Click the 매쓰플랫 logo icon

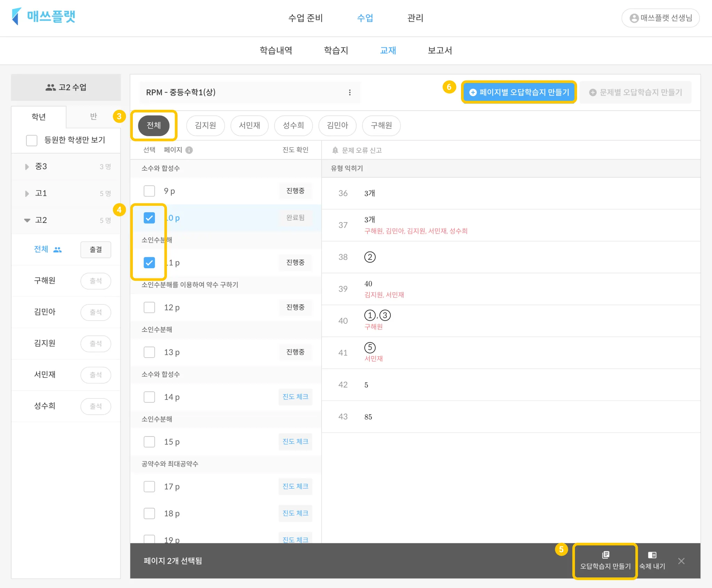point(16,16)
